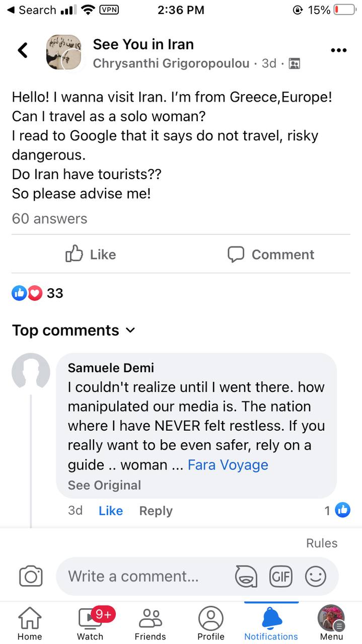This screenshot has width=362, height=644.
Task: Open the sticker picker icon
Action: tap(246, 576)
